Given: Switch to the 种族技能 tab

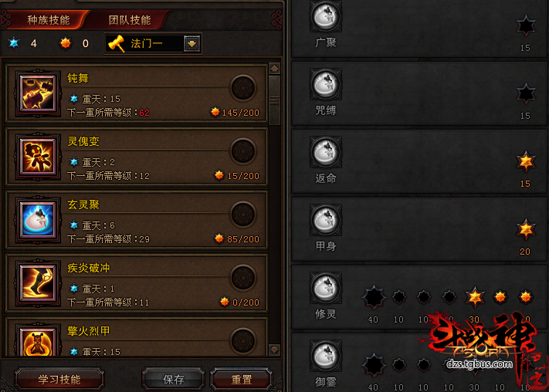Looking at the screenshot, I should pyautogui.click(x=49, y=20).
